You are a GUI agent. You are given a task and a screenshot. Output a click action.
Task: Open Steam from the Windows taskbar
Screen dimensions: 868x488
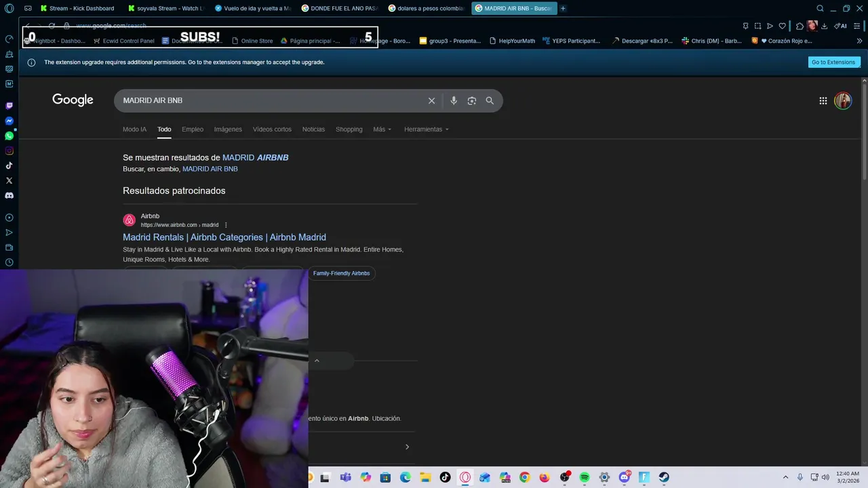pyautogui.click(x=664, y=477)
